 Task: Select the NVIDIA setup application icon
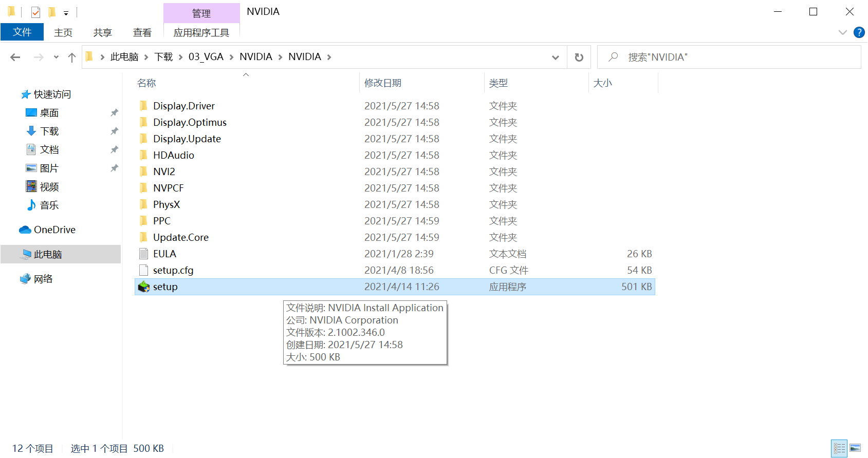pos(144,287)
